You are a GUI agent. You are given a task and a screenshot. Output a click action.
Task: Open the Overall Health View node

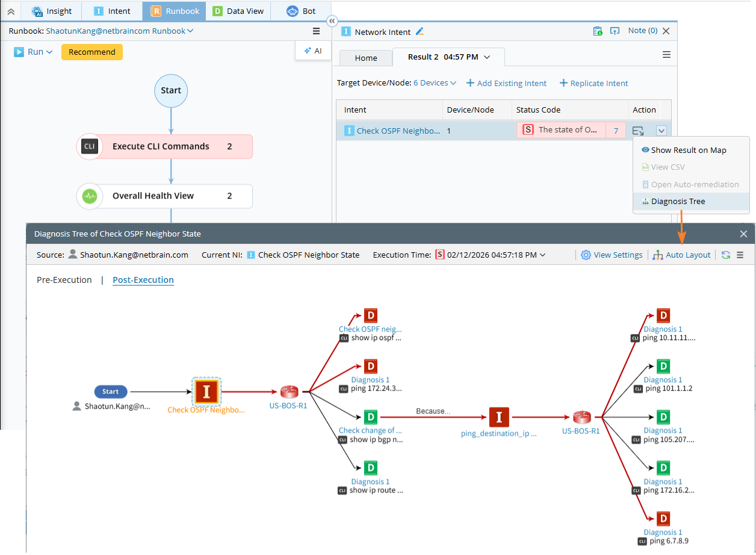pos(165,196)
